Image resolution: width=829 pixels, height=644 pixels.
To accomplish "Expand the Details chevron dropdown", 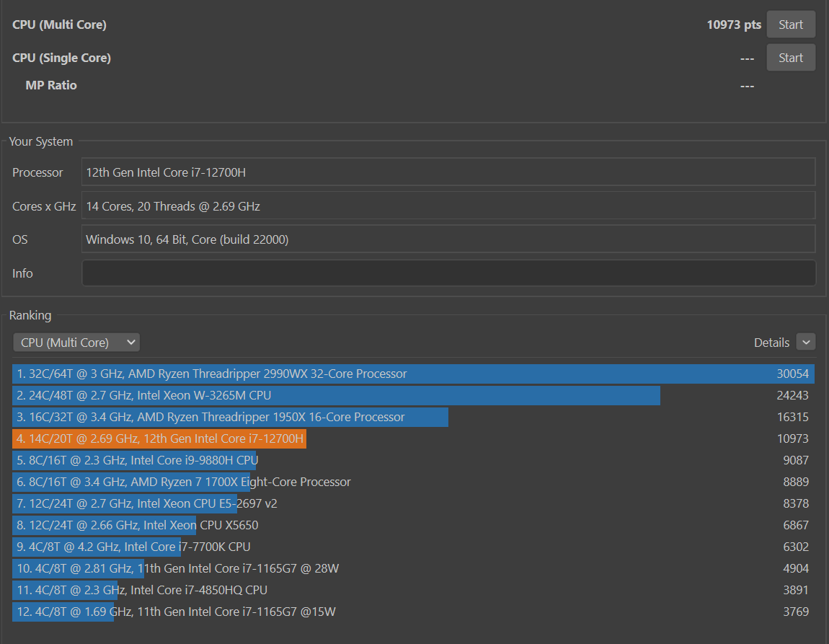I will coord(806,342).
